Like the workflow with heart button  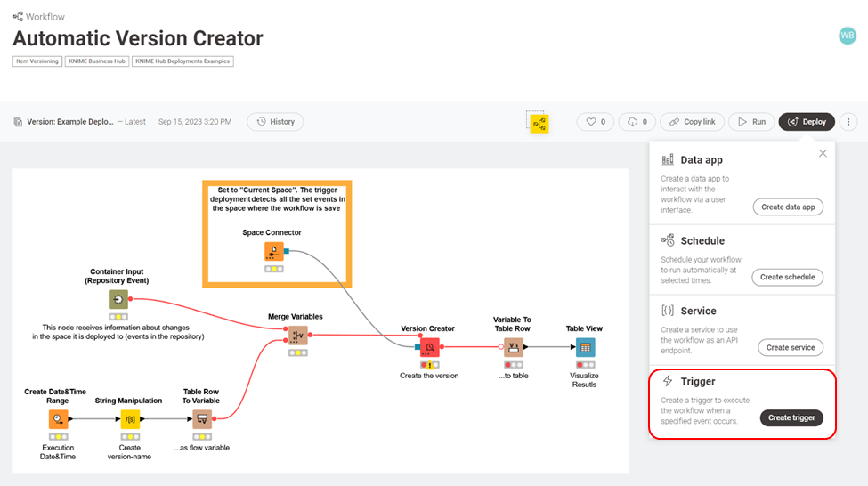[596, 122]
